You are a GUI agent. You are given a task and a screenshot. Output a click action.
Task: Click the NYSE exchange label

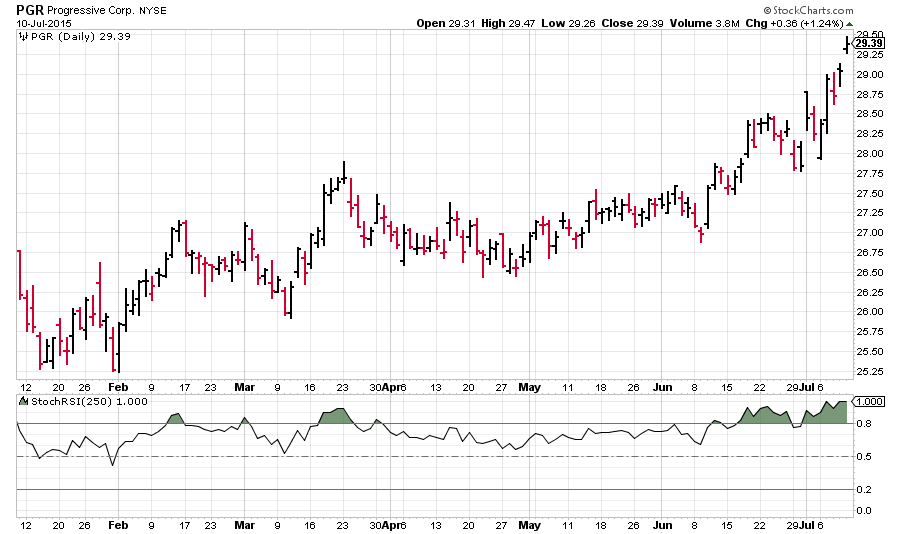pyautogui.click(x=153, y=10)
